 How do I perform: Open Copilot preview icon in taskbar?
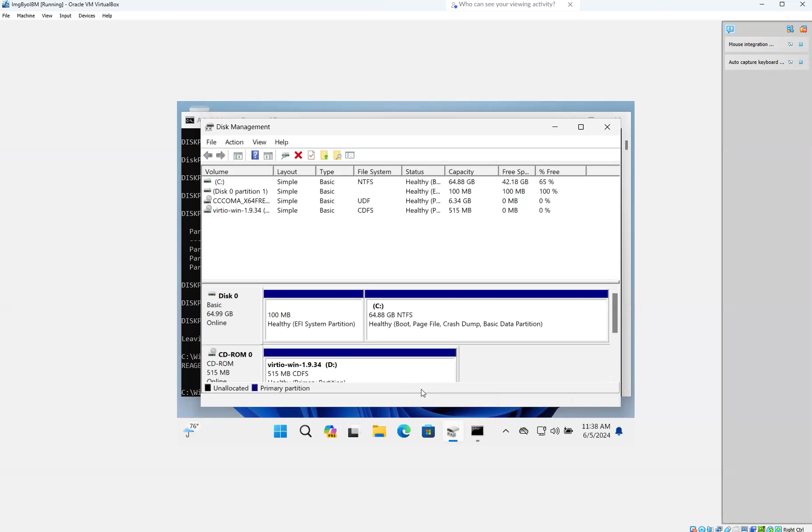(330, 431)
